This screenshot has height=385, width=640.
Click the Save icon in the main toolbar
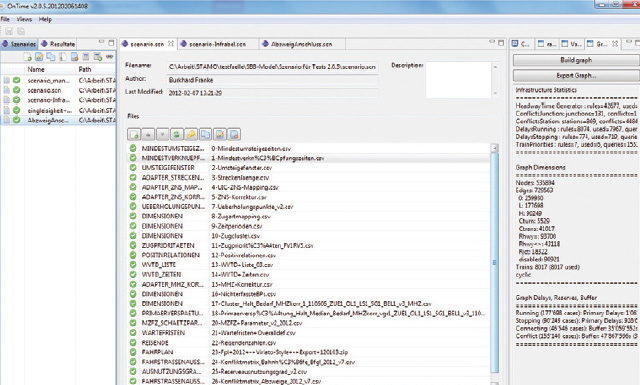[x=9, y=31]
